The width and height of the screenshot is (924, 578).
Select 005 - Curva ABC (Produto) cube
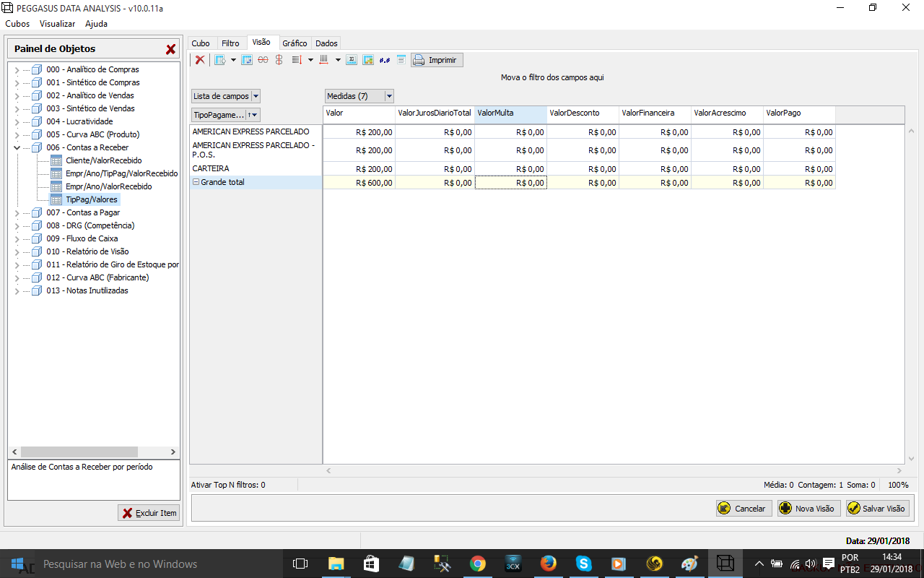[x=92, y=134]
